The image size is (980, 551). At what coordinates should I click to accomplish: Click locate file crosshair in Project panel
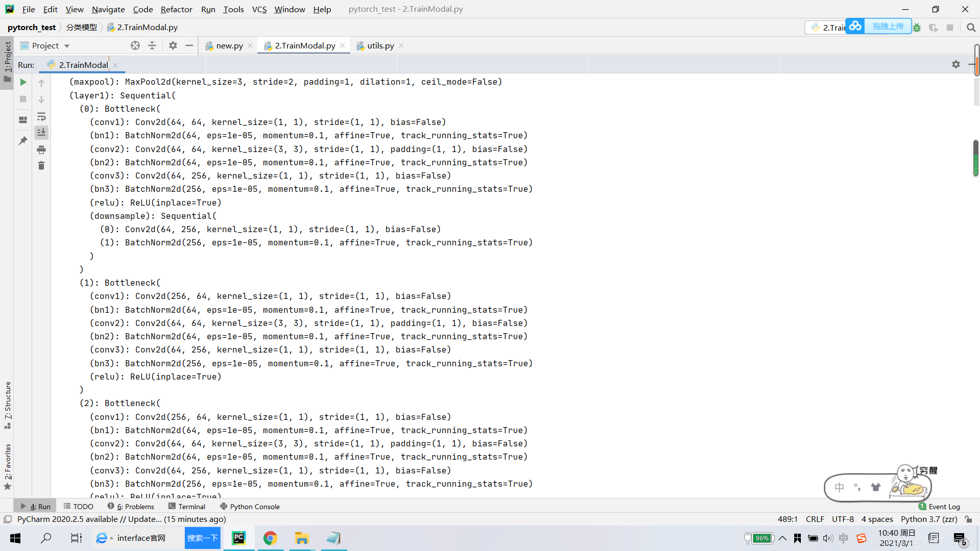click(x=135, y=45)
